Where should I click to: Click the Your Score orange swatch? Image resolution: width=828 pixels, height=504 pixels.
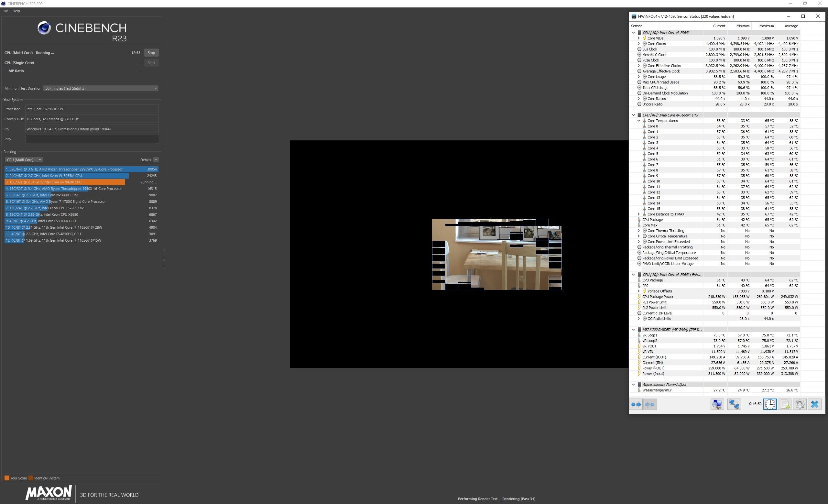7,478
